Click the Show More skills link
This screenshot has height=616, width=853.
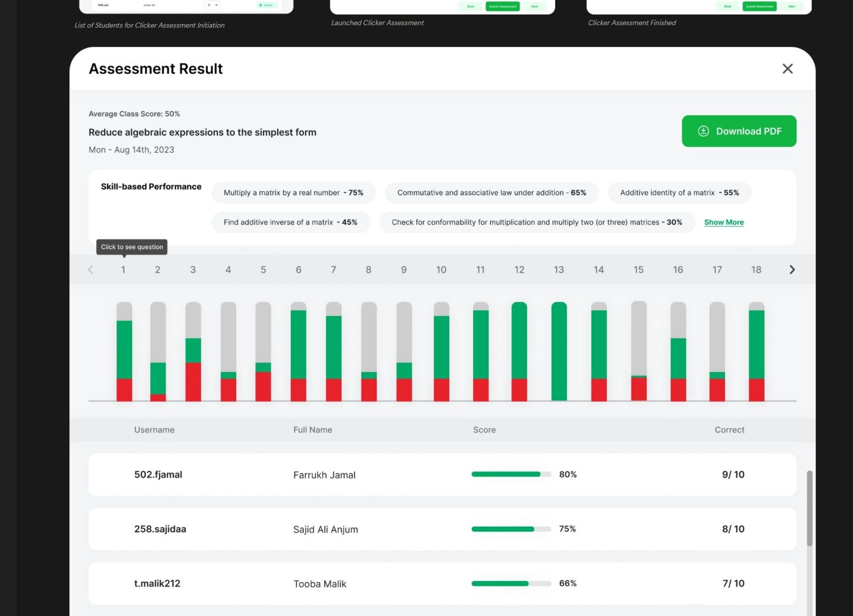point(724,222)
